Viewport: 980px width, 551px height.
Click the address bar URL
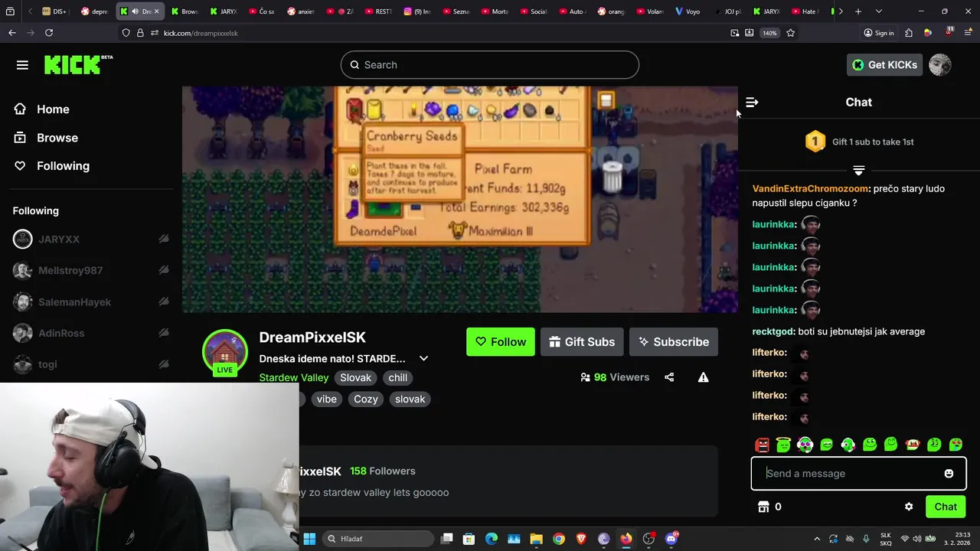coord(201,33)
